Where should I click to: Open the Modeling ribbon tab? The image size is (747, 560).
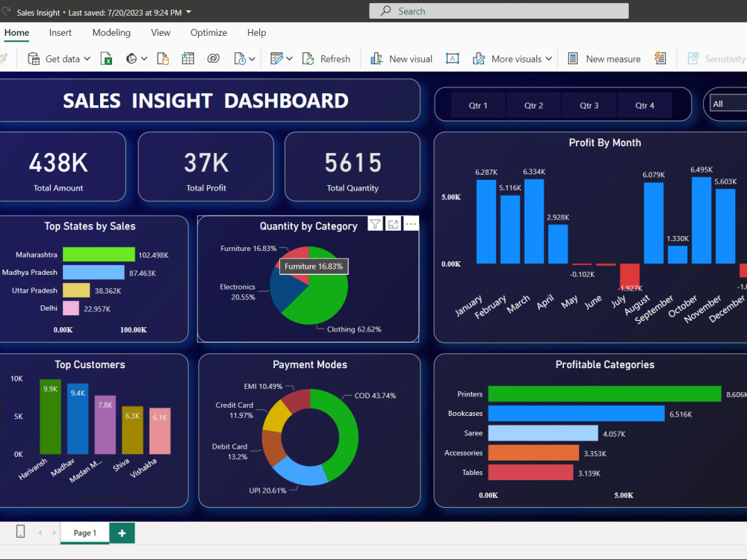click(x=111, y=32)
